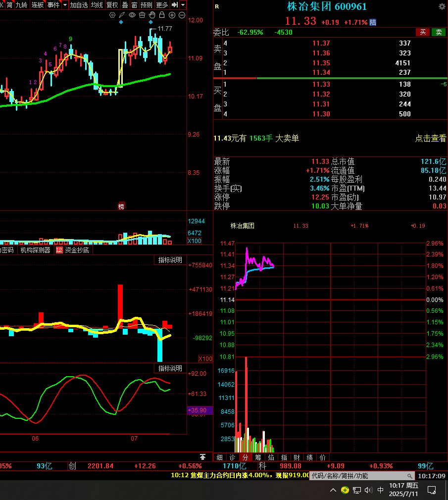Toggle 连板 display button
The width and height of the screenshot is (448, 500).
[x=37, y=5]
